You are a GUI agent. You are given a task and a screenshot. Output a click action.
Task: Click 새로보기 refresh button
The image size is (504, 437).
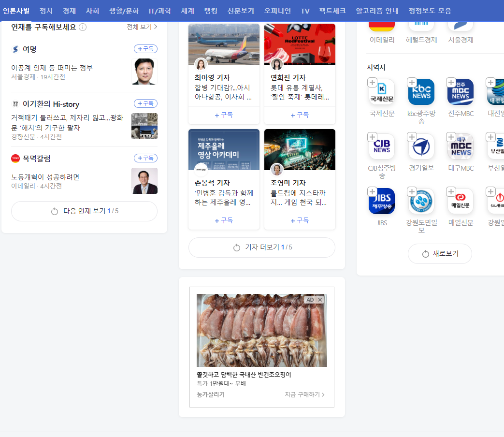coord(440,254)
